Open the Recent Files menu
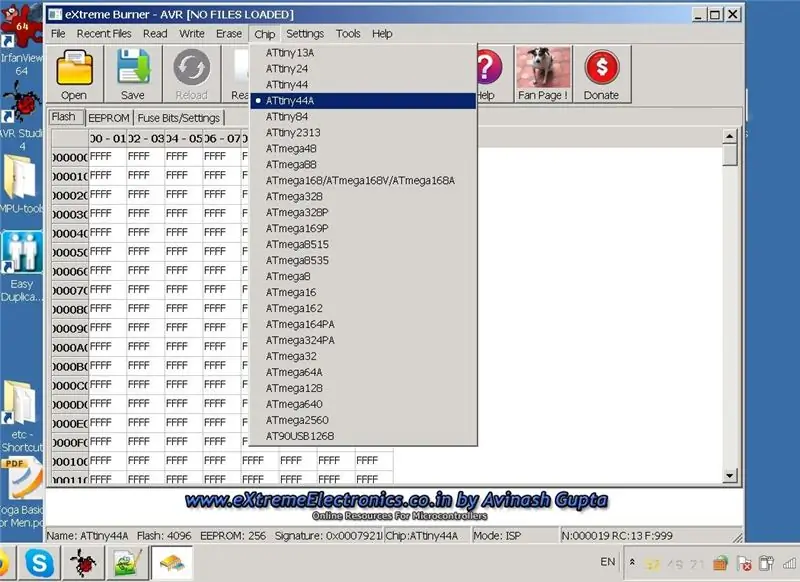800x582 pixels. click(x=104, y=34)
